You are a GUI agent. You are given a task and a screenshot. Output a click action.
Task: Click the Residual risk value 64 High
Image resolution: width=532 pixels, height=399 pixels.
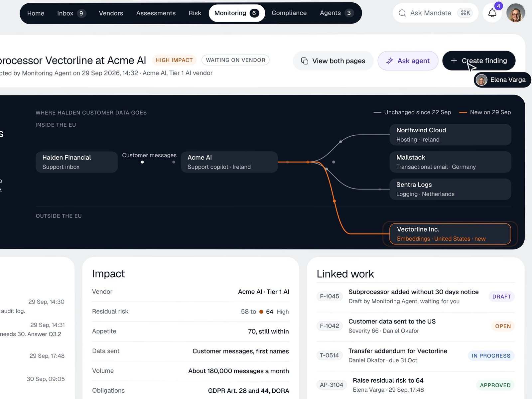(274, 312)
